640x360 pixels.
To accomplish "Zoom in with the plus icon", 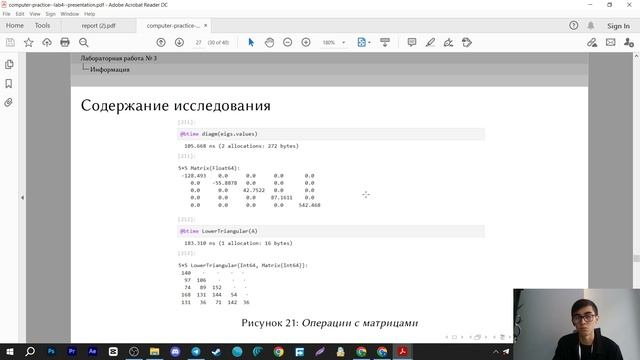I will (x=306, y=42).
